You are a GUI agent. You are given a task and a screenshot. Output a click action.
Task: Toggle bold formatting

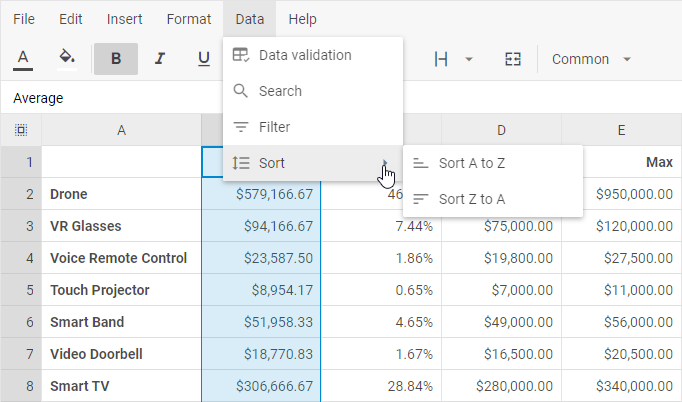[x=116, y=59]
